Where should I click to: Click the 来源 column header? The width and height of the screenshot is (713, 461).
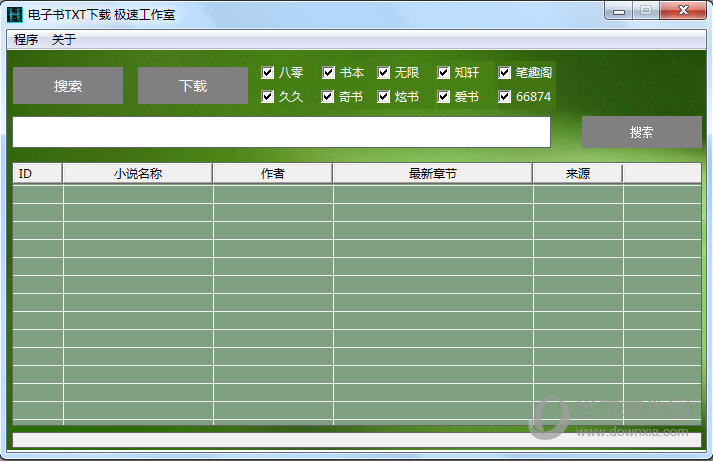pyautogui.click(x=577, y=174)
